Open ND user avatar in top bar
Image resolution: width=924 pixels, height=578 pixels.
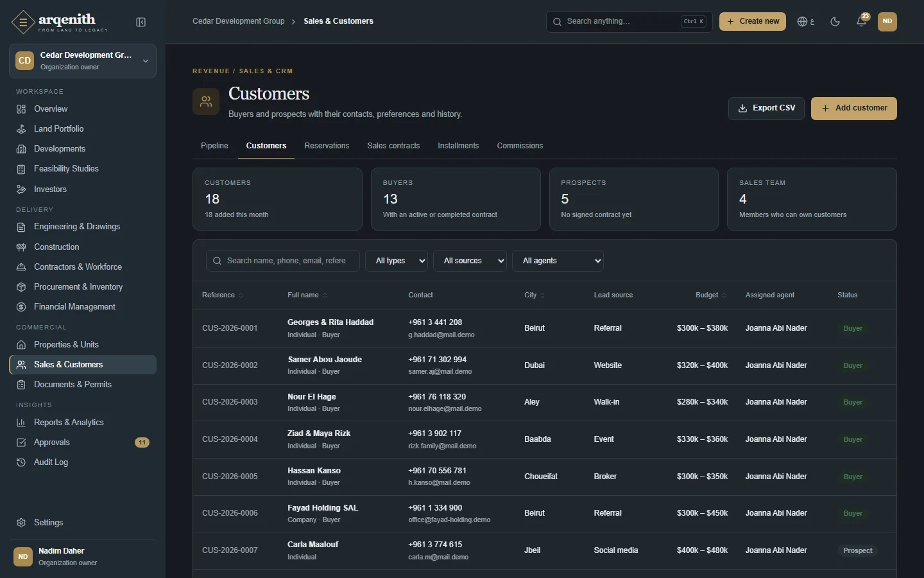887,21
